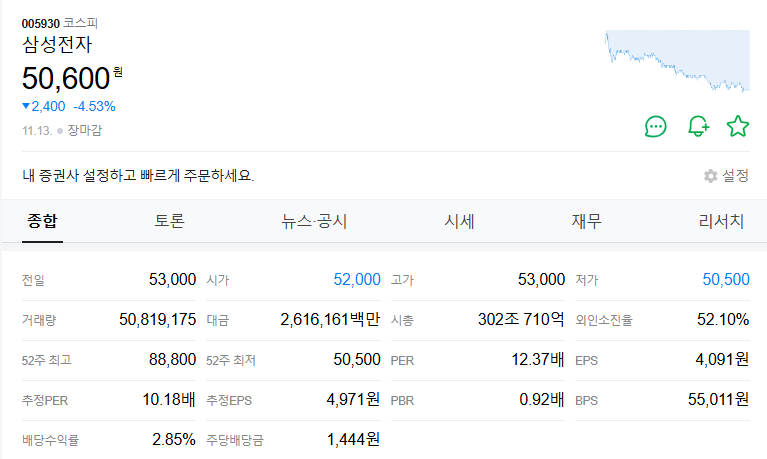Open the mini intraday price chart
Screen dimensions: 767x459
[677, 61]
